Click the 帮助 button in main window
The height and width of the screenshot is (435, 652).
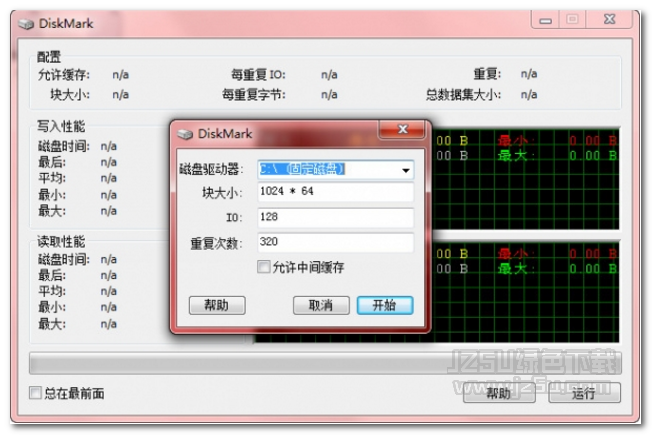[499, 393]
